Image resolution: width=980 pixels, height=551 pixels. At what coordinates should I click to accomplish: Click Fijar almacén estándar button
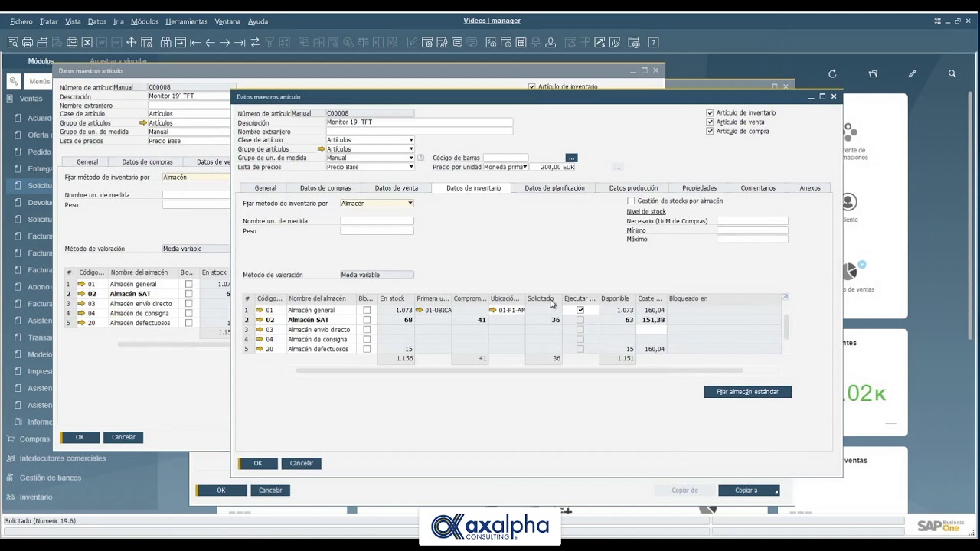[747, 392]
